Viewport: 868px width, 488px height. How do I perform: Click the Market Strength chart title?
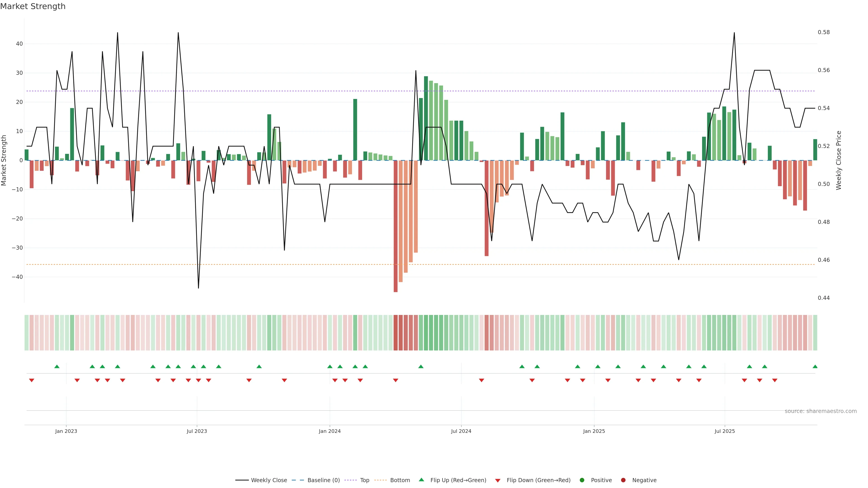click(33, 6)
